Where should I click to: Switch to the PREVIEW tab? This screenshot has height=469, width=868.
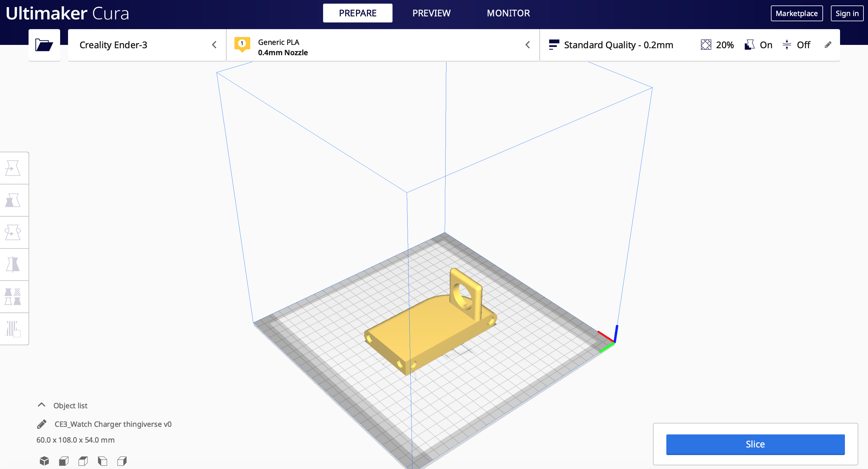[x=431, y=13]
